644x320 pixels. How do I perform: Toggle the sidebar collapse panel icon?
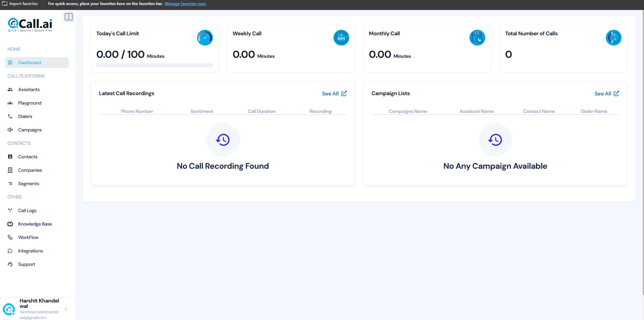69,17
